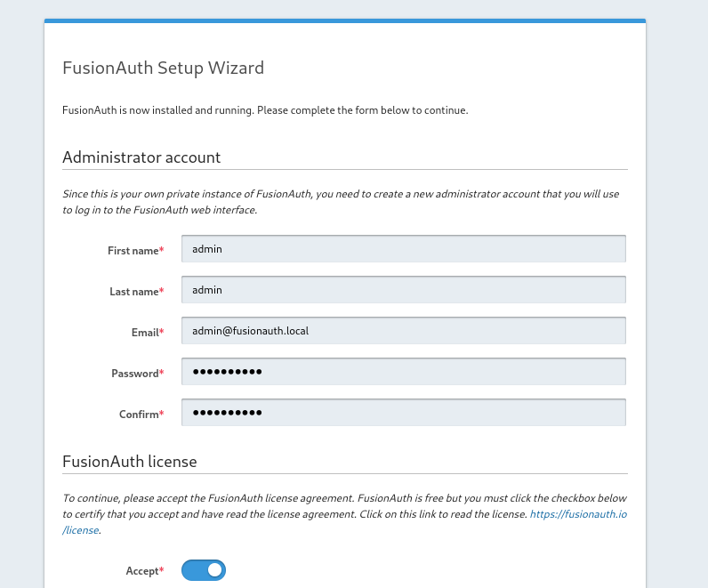The height and width of the screenshot is (588, 708).
Task: Click the FusionAuth Setup Wizard title
Action: click(163, 68)
